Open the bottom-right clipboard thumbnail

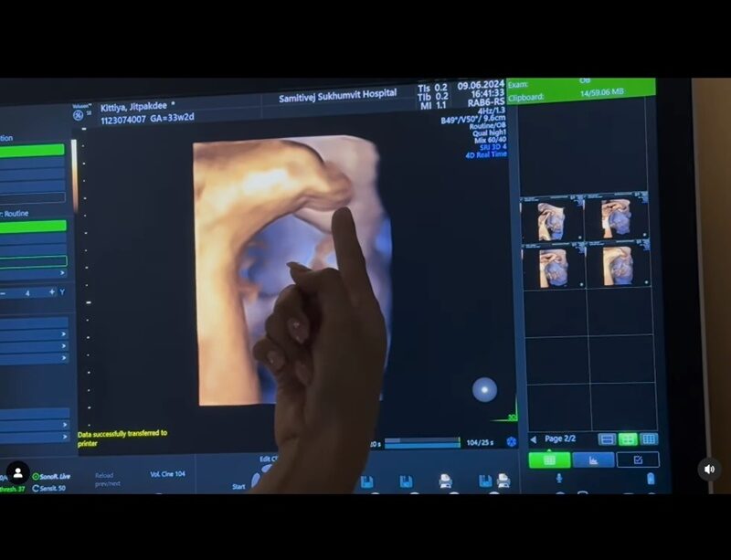pyautogui.click(x=619, y=264)
